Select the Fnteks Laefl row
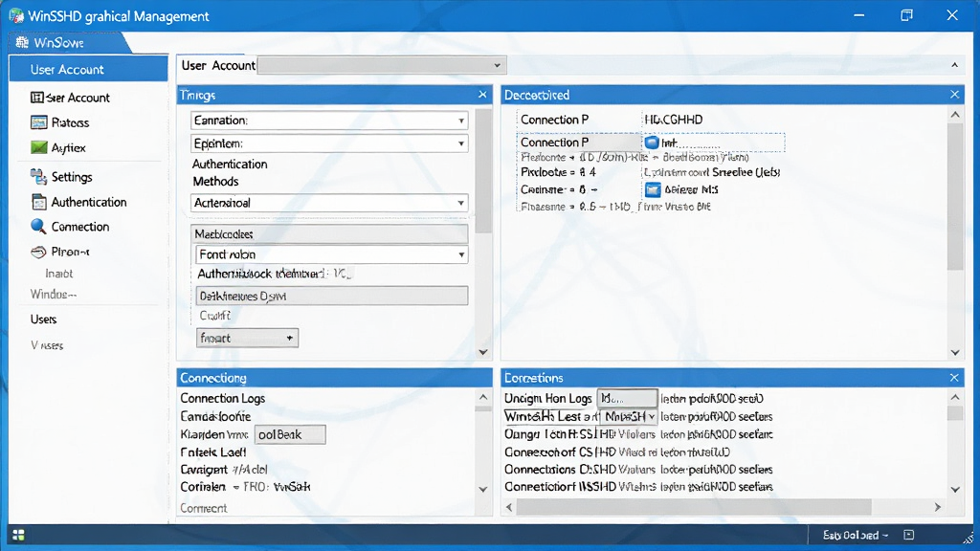Viewport: 980px width, 551px height. coord(213,452)
